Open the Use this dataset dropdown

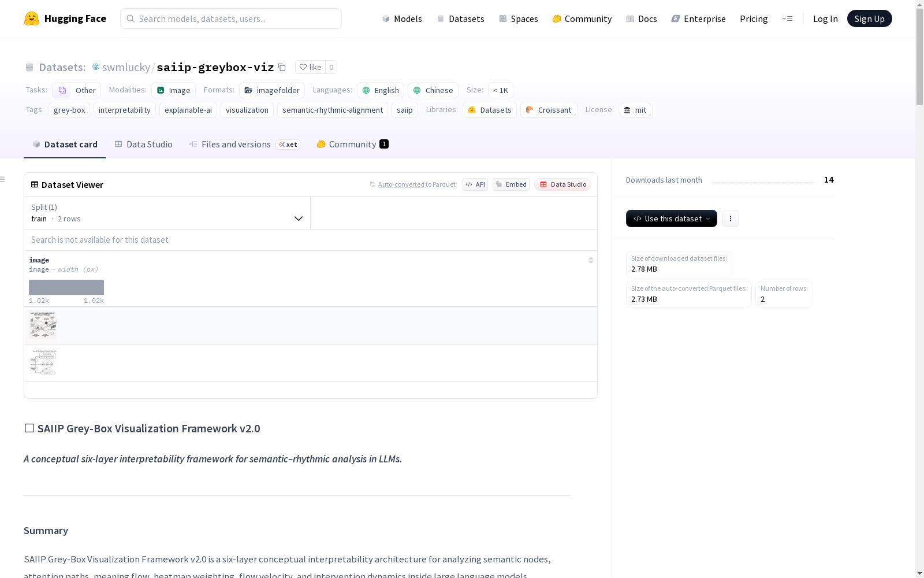[x=672, y=218]
